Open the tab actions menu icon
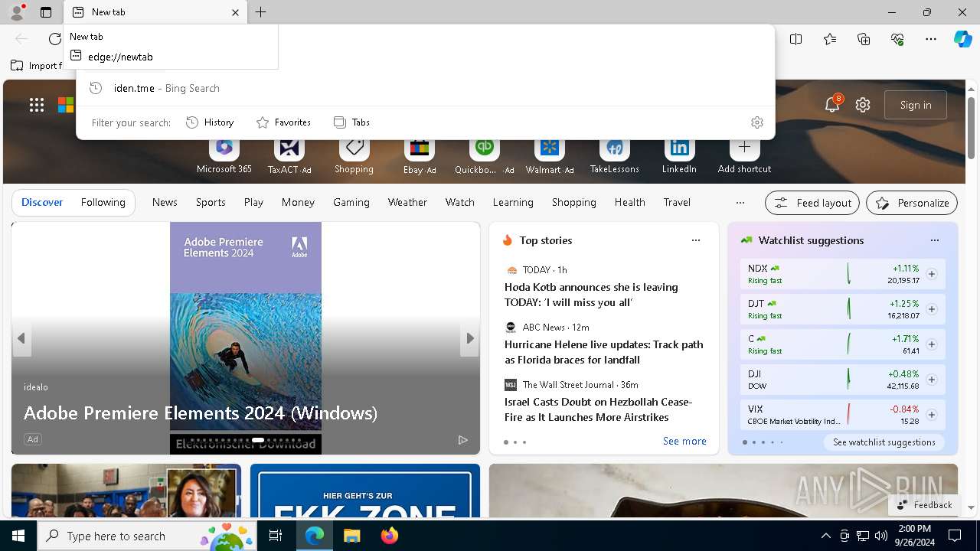This screenshot has height=551, width=980. [x=46, y=12]
